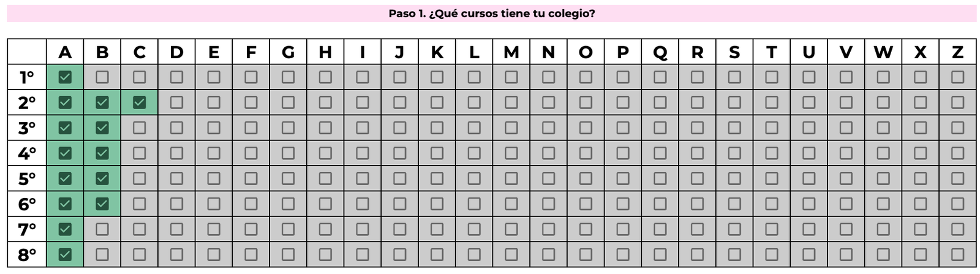Click the column header M
The image size is (980, 274).
[511, 52]
